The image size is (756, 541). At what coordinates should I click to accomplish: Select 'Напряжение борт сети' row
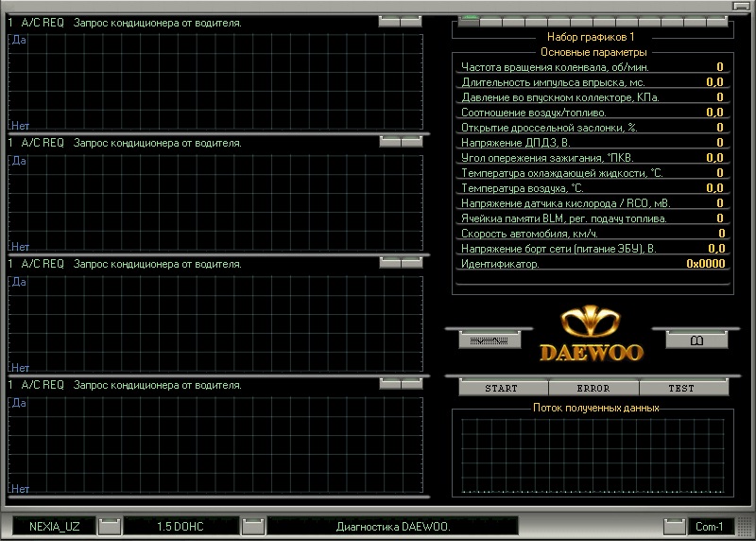(x=593, y=249)
